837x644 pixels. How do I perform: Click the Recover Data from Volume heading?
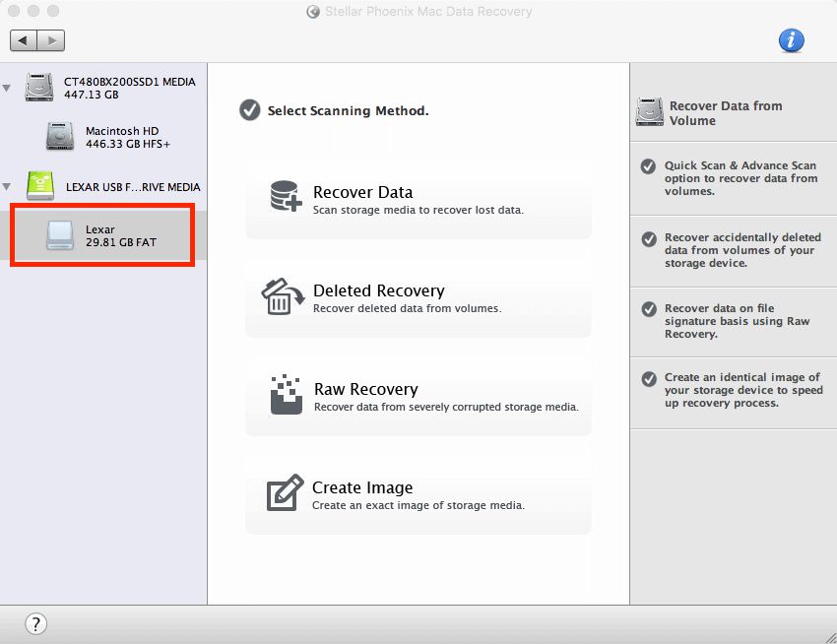(x=726, y=113)
